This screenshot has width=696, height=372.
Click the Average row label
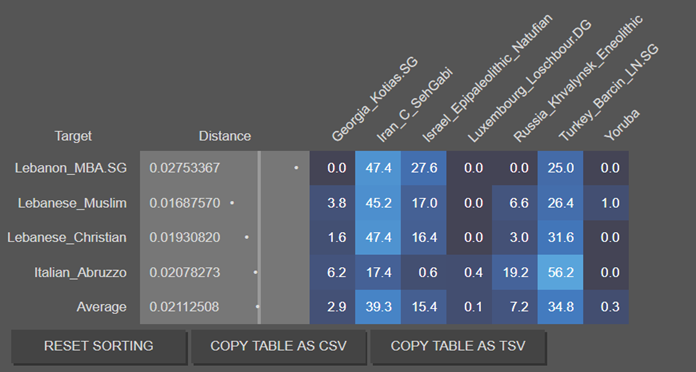(102, 307)
